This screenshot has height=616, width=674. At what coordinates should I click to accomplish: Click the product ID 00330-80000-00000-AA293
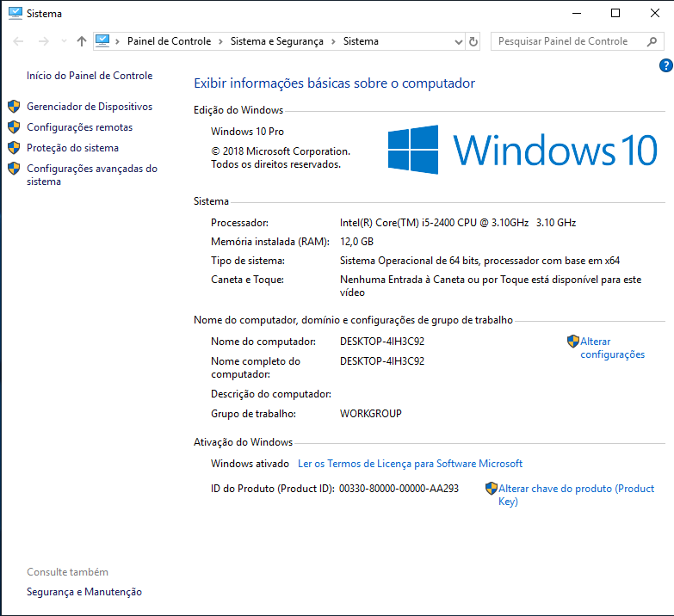[x=399, y=489]
